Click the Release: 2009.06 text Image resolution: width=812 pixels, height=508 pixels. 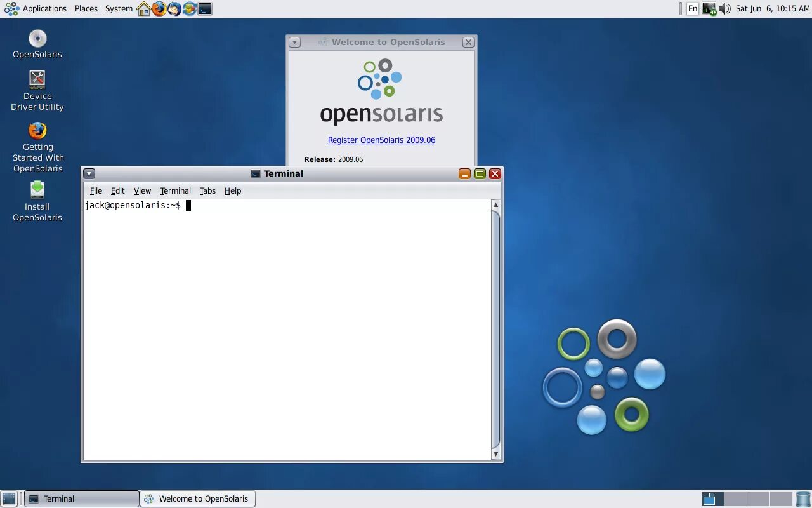click(x=334, y=159)
